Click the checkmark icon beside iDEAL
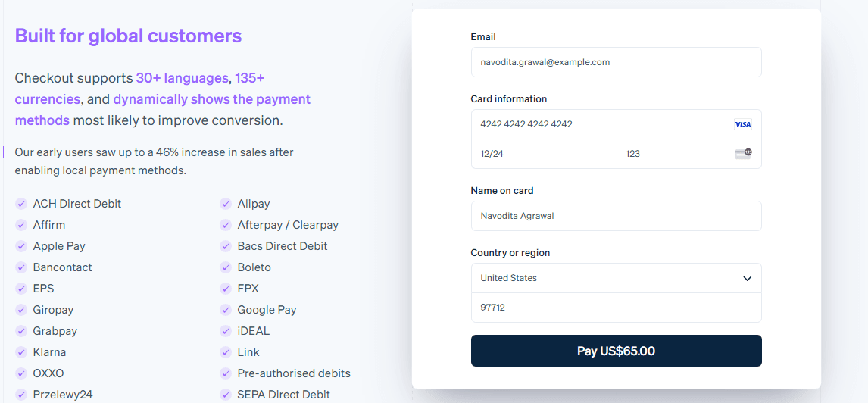This screenshot has width=868, height=403. (226, 331)
